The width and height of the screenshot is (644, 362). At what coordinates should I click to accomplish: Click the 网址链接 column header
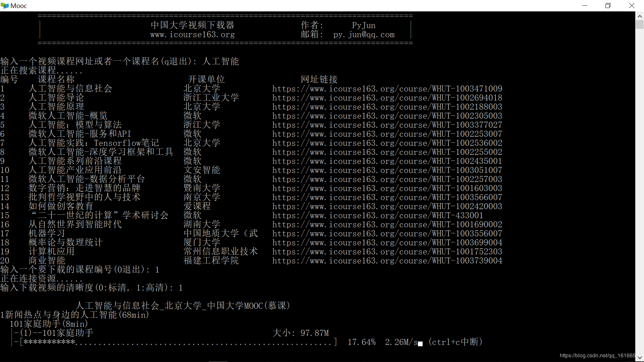319,79
